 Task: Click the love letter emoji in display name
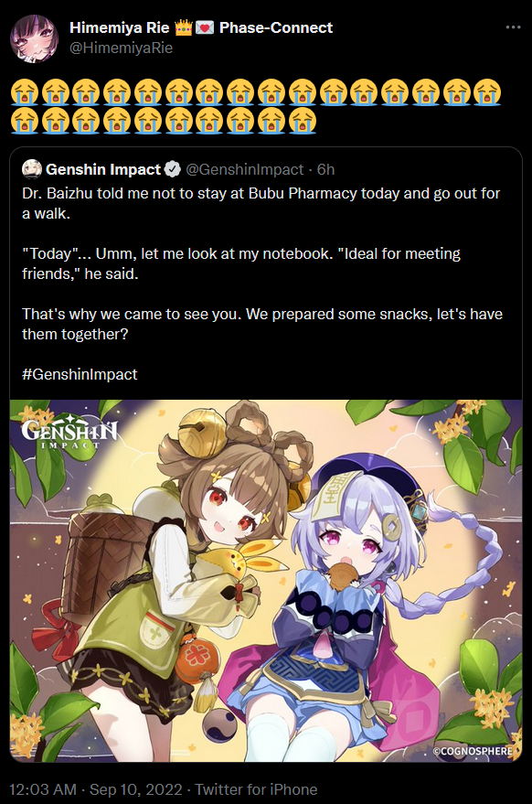tap(205, 27)
